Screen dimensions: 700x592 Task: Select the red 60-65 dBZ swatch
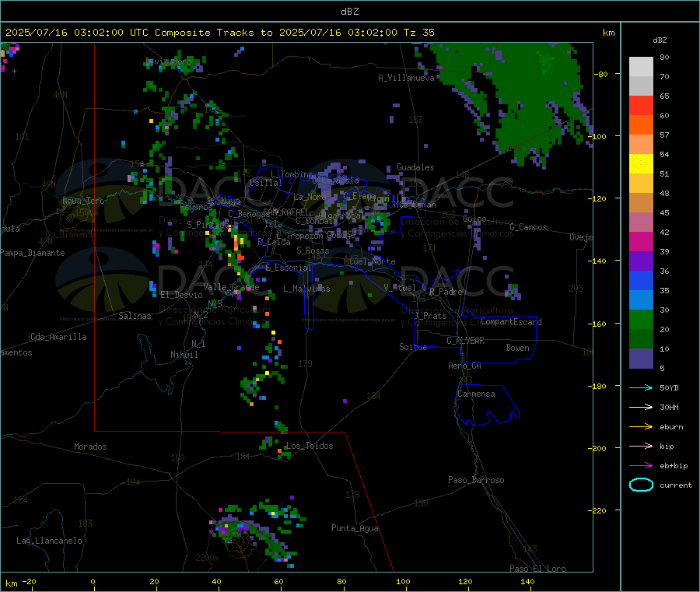pos(641,105)
